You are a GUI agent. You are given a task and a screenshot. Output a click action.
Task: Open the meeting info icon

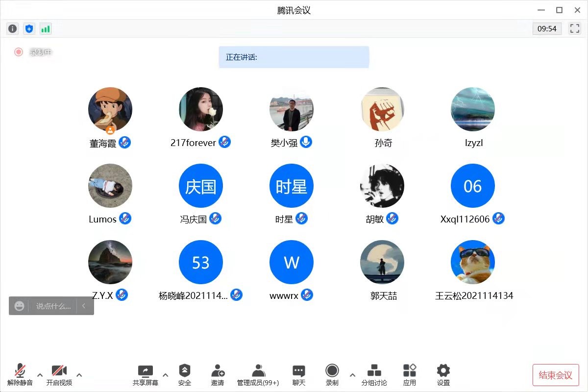(13, 29)
